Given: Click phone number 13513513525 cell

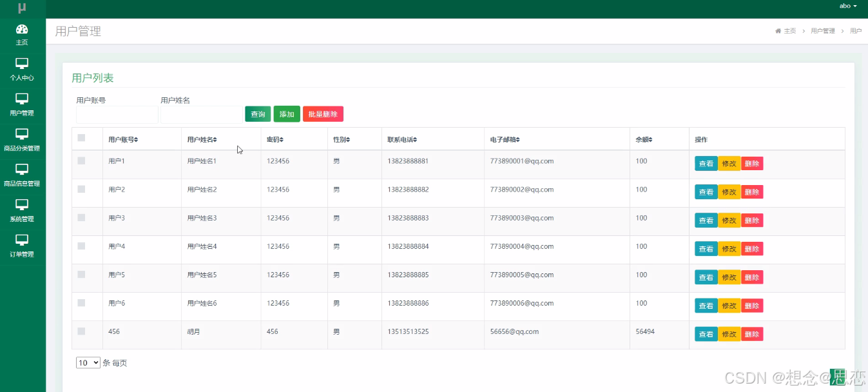Looking at the screenshot, I should (408, 331).
